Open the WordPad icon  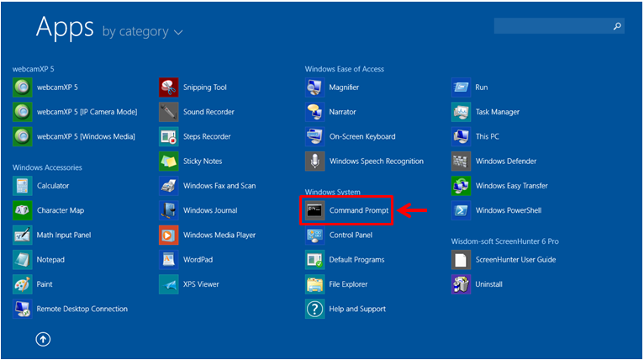[169, 260]
